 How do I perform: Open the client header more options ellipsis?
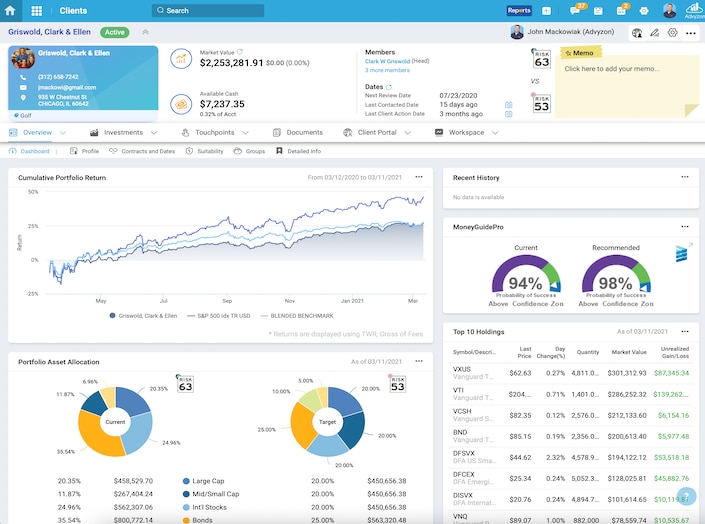[x=691, y=33]
